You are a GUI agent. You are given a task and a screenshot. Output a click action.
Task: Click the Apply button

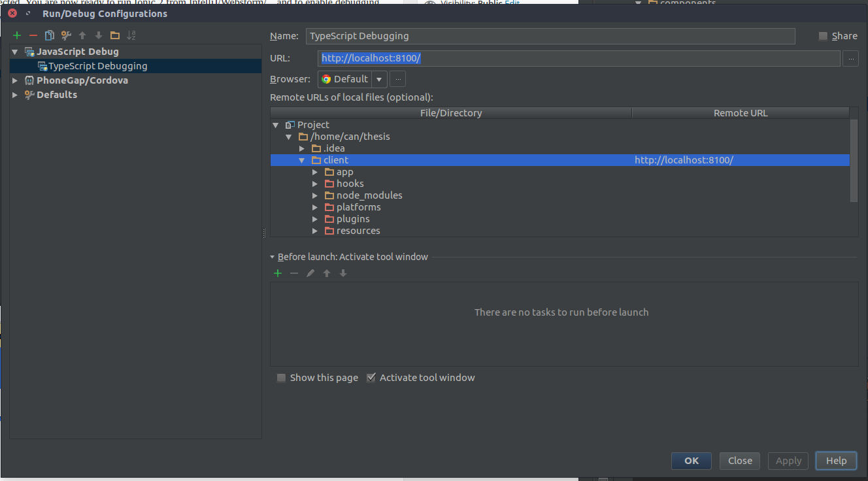click(788, 461)
